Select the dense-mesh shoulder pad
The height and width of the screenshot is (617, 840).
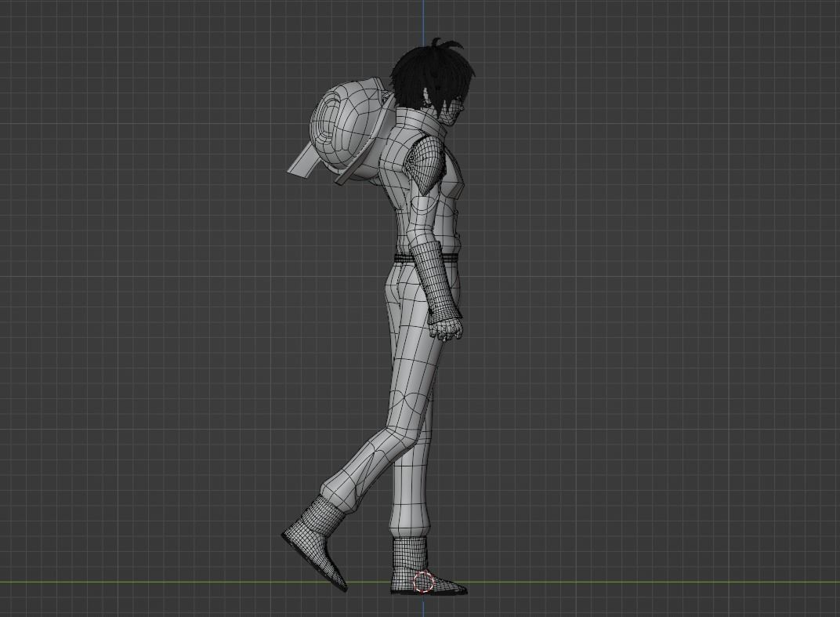click(x=428, y=164)
